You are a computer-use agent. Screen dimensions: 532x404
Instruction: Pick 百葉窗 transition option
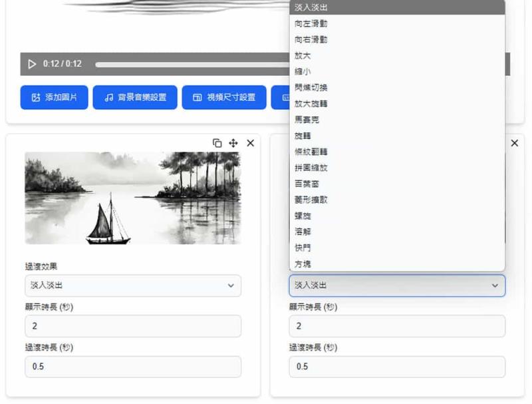pyautogui.click(x=397, y=184)
